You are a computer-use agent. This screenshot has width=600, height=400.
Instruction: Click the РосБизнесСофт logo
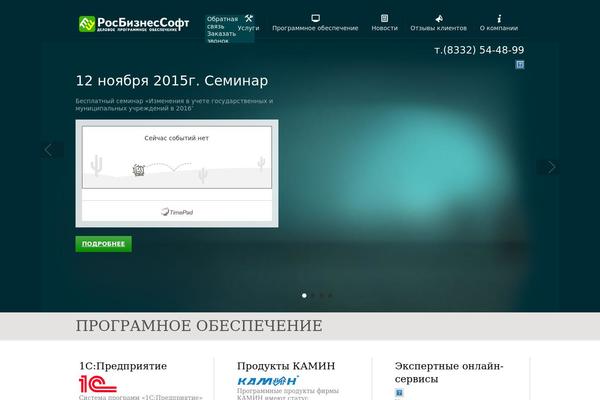tap(134, 24)
